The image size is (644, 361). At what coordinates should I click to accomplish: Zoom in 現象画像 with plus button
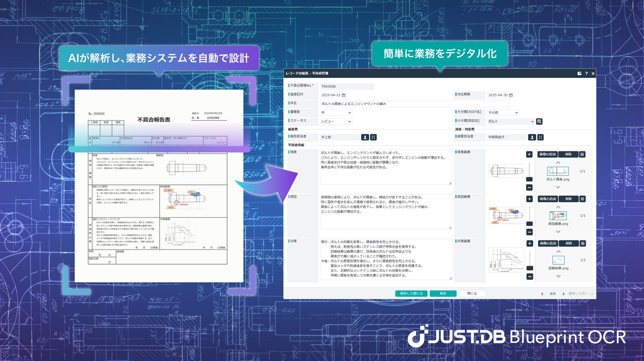(x=529, y=154)
